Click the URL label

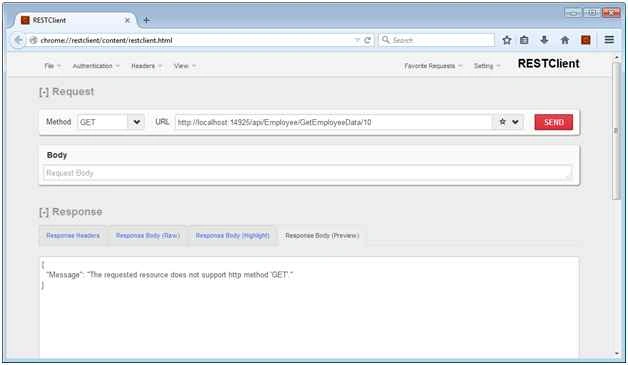click(x=162, y=122)
